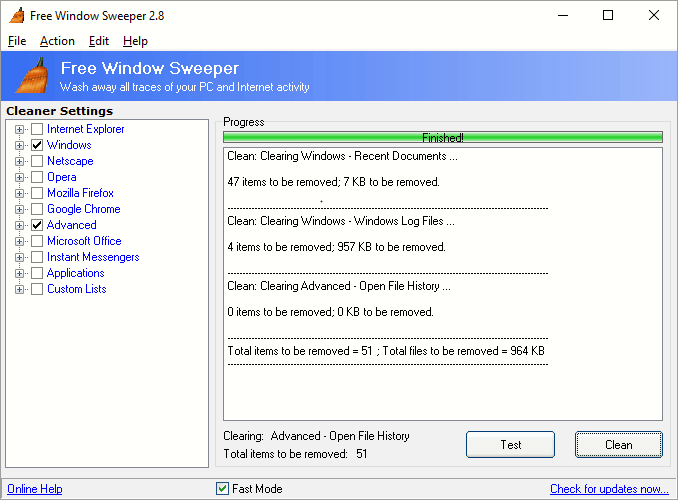Viewport: 678px width, 500px height.
Task: Expand the Custom Lists tree node
Action: coord(19,289)
